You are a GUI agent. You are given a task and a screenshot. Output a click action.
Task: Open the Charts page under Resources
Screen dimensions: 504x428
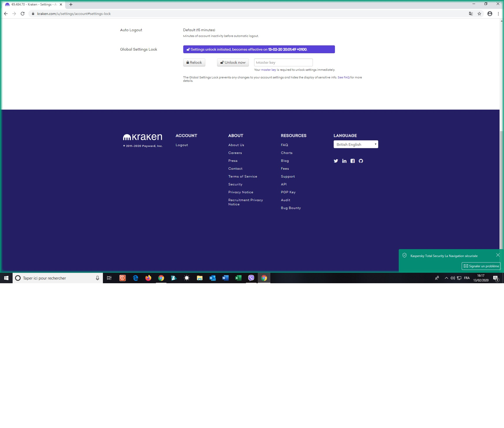point(287,153)
